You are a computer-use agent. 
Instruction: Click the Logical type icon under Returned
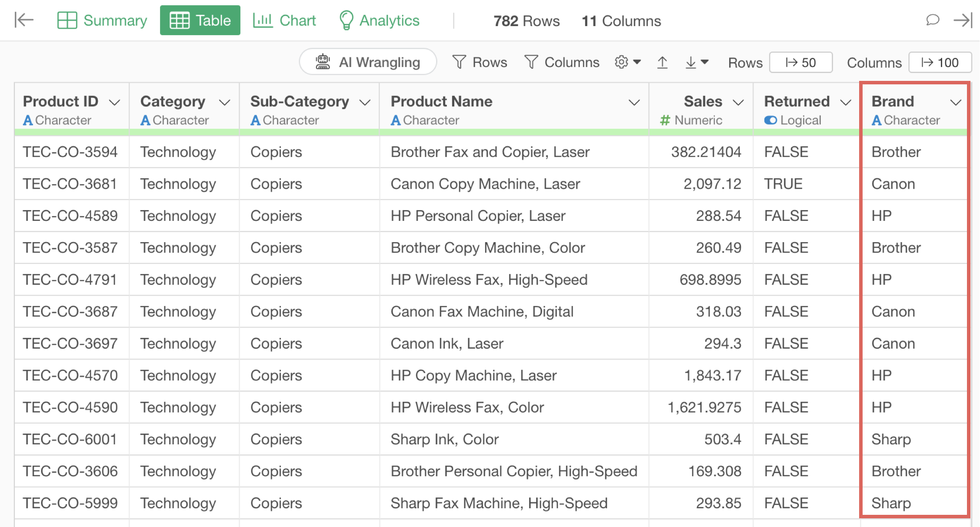770,120
